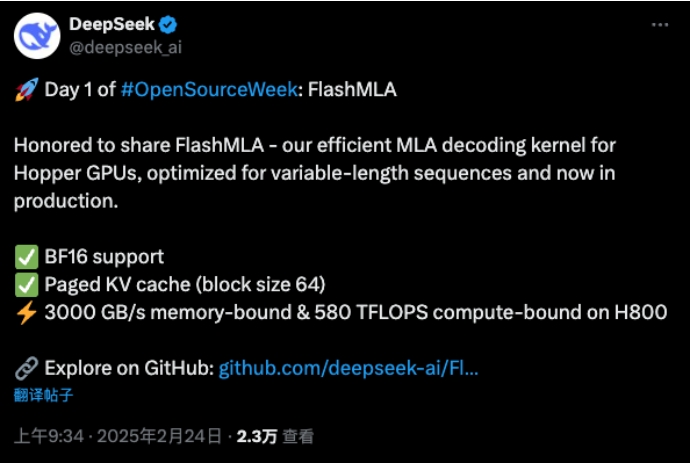Click the "Paged KV cache (block size 64)" text
The height and width of the screenshot is (464, 690).
point(185,285)
